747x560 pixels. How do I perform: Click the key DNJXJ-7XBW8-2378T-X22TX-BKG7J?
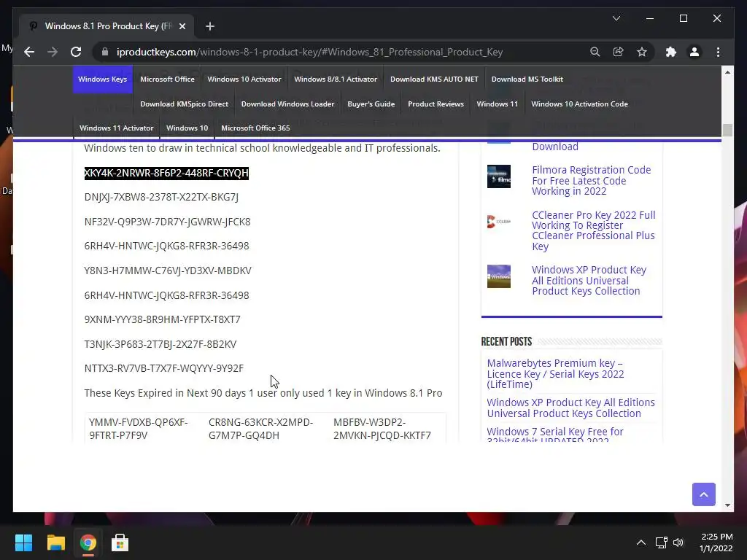pyautogui.click(x=161, y=197)
